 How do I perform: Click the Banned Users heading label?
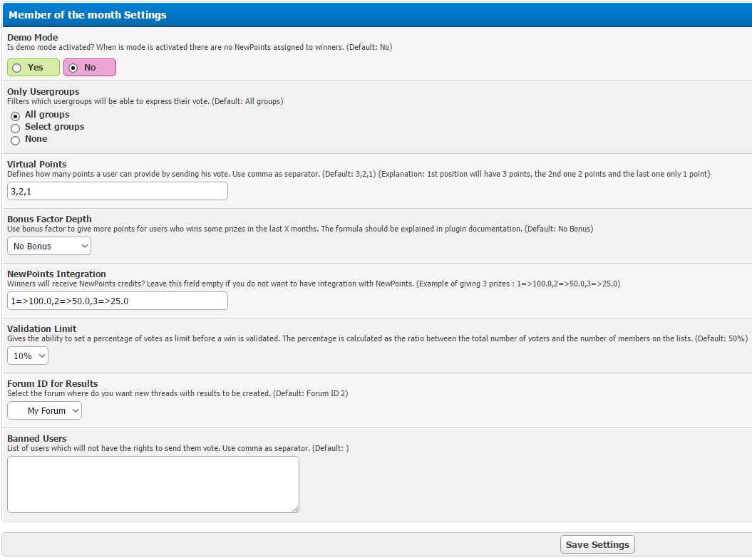(x=37, y=438)
